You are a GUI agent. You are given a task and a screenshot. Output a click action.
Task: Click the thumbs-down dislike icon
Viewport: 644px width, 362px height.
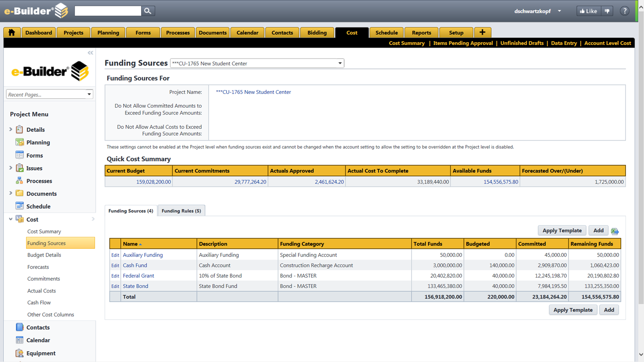(x=608, y=11)
